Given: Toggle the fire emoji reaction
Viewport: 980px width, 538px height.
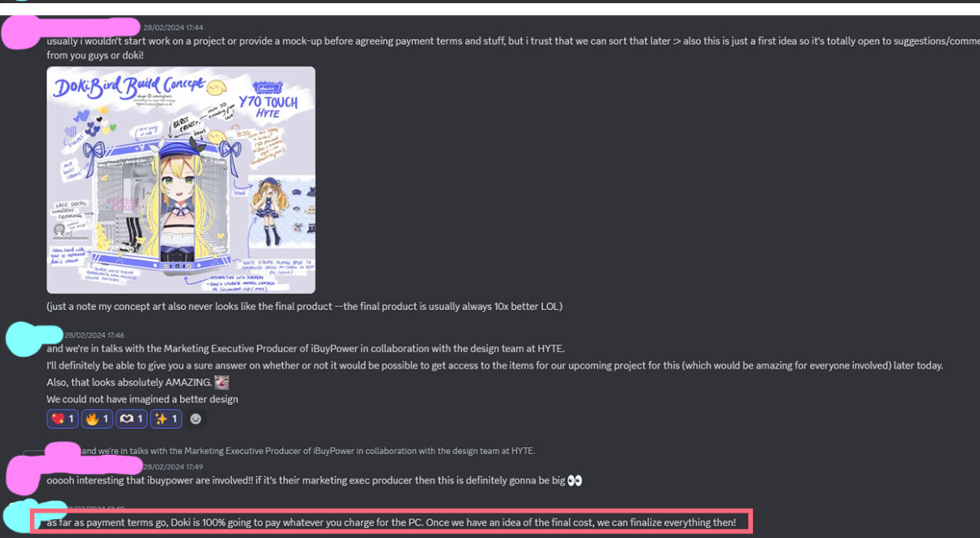Looking at the screenshot, I should click(x=96, y=419).
